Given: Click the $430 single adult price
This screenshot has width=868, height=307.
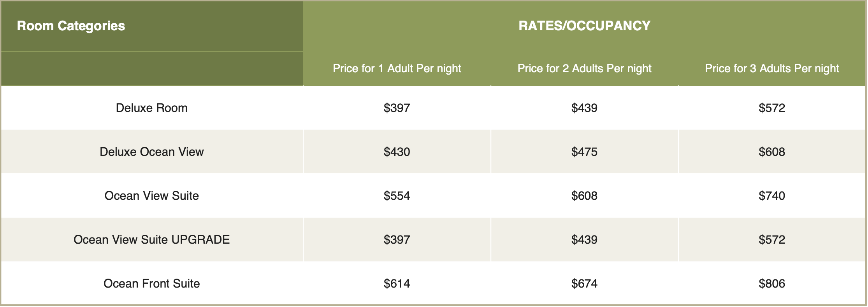Looking at the screenshot, I should 397,152.
